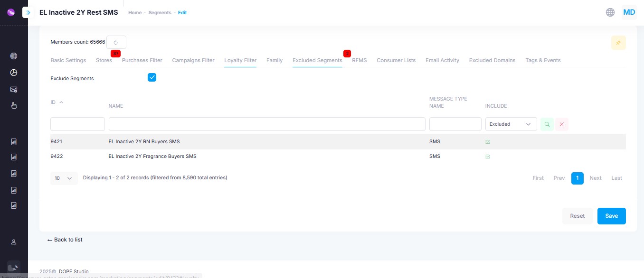This screenshot has height=278, width=644.
Task: Go to the Segments breadcrumb
Action: 160,12
